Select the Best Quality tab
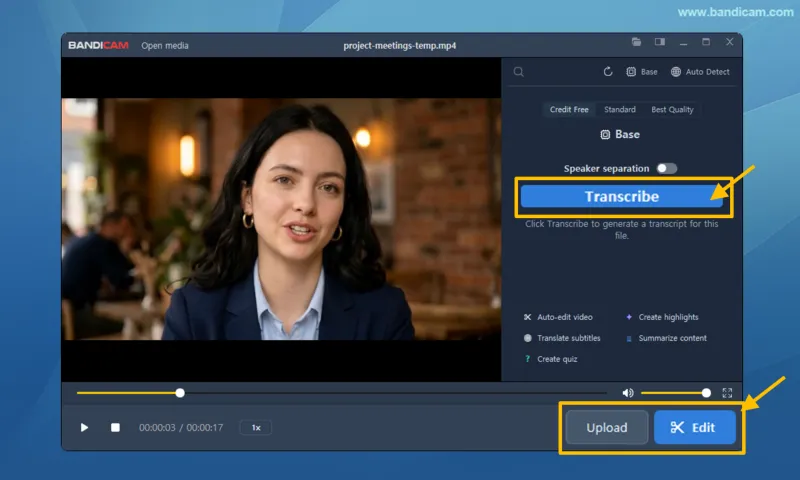 click(x=672, y=109)
